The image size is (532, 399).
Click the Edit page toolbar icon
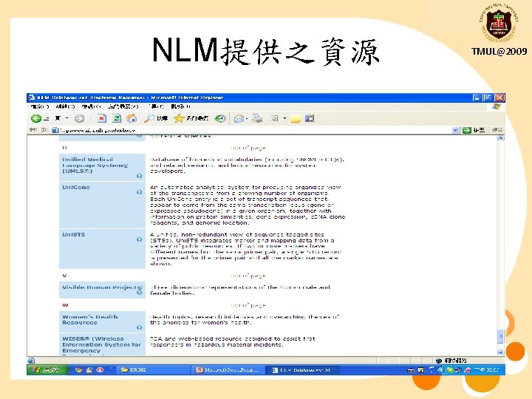click(274, 118)
